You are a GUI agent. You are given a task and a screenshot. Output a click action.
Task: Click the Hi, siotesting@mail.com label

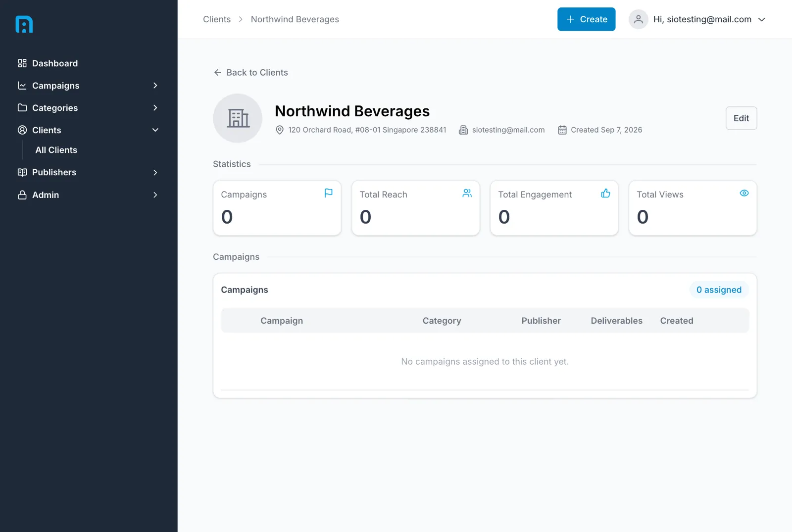pyautogui.click(x=702, y=19)
